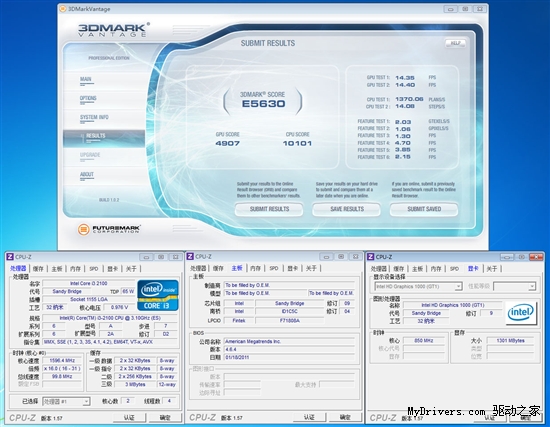The width and height of the screenshot is (550, 427).
Task: Open the Intel HD Graphics 1000 device dropdown
Action: (418, 287)
